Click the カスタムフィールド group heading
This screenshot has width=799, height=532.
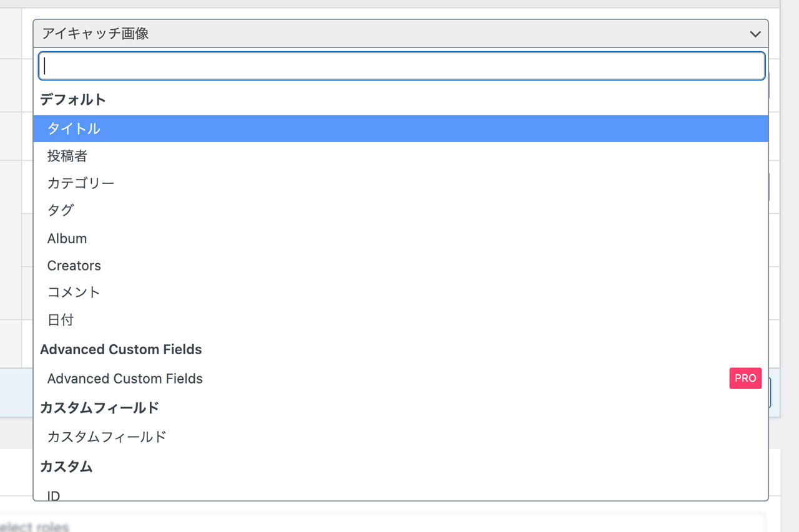pos(99,408)
